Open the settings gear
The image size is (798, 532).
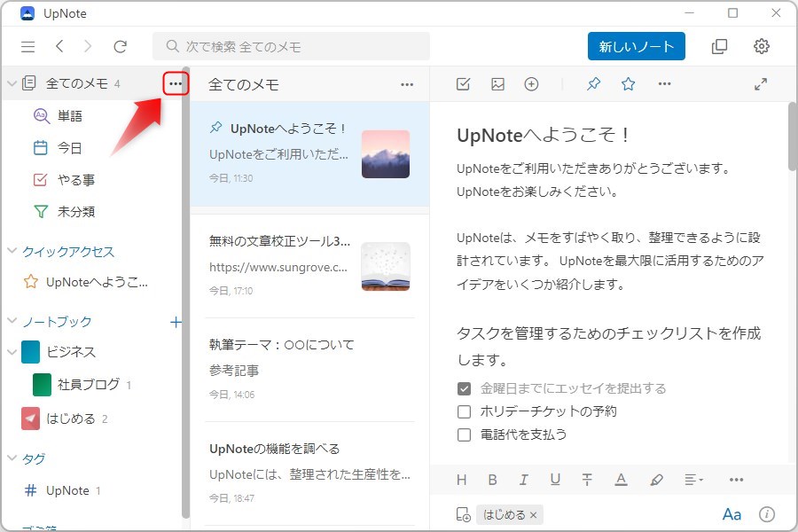(762, 46)
